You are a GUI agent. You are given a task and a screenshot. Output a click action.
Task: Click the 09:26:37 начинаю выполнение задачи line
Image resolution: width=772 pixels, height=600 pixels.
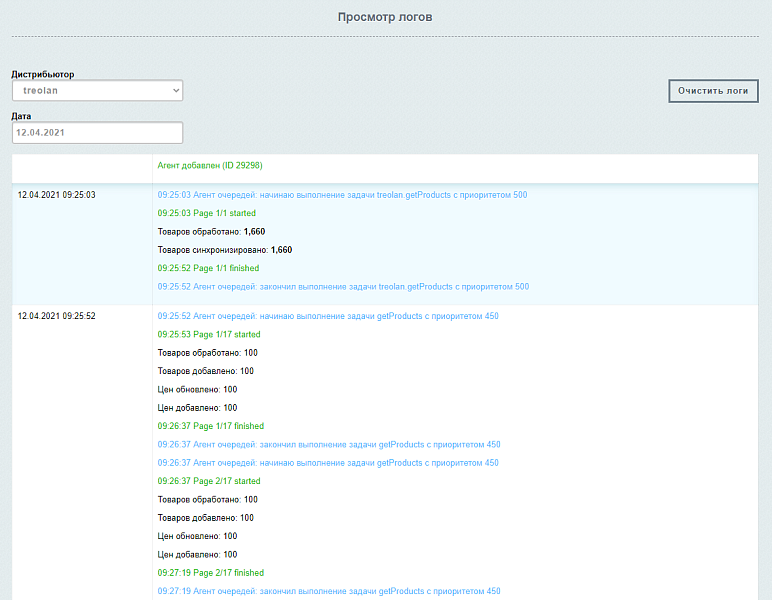(x=328, y=463)
